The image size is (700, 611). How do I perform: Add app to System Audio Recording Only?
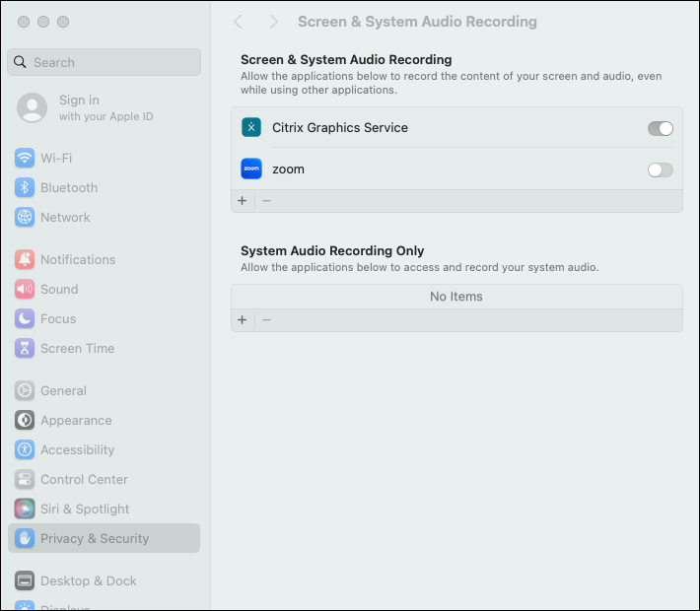tap(243, 320)
